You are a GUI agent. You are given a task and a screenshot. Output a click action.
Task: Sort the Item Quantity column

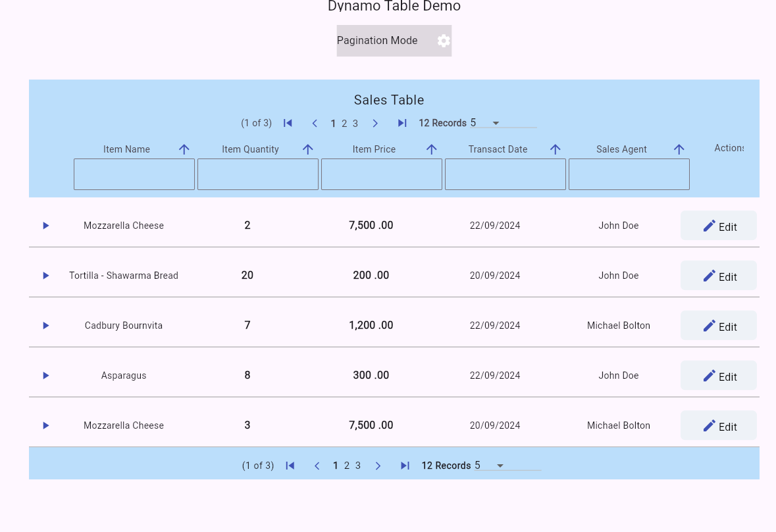click(308, 149)
